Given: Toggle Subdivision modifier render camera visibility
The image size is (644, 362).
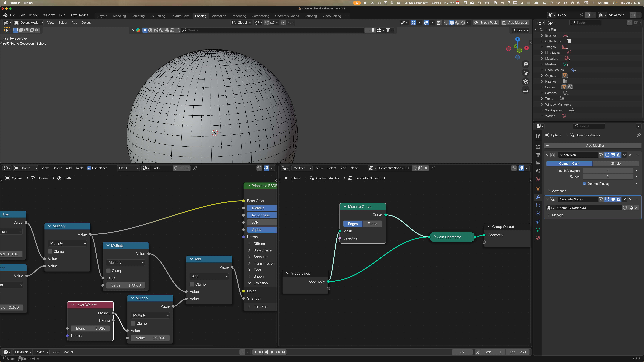Looking at the screenshot, I should click(x=619, y=155).
